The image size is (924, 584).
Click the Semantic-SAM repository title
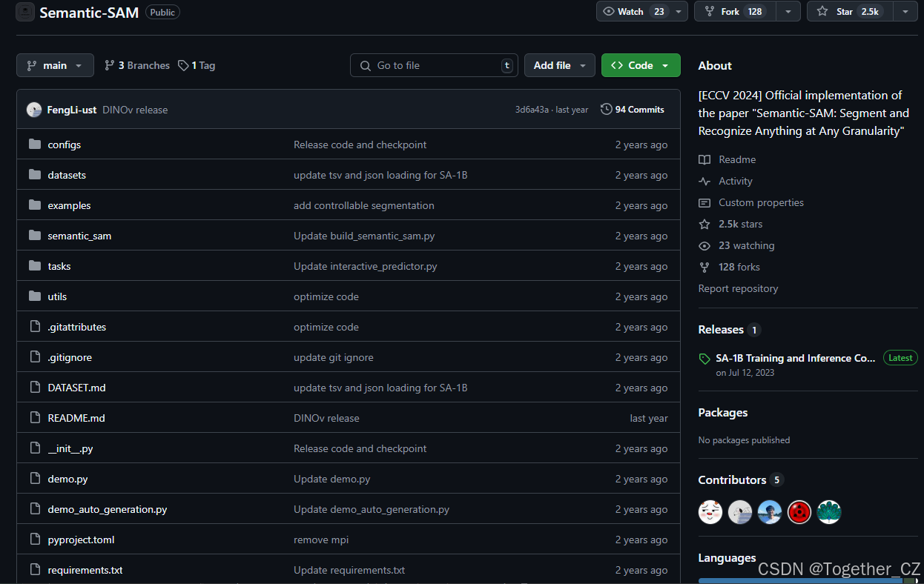pyautogui.click(x=89, y=12)
